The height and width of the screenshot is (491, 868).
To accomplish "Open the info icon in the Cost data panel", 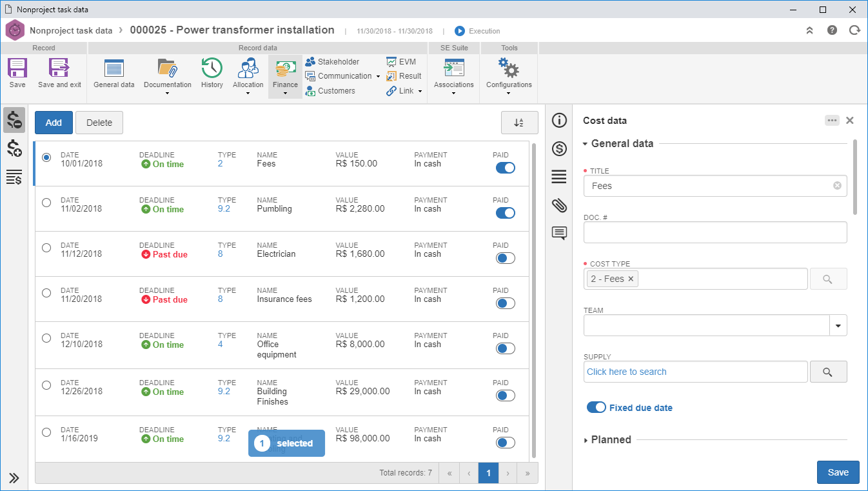I will [559, 121].
